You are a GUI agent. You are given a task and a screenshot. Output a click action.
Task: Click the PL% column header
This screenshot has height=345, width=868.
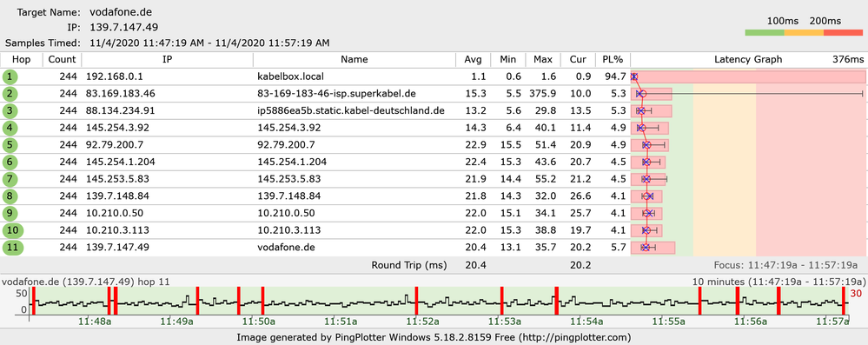coord(613,60)
